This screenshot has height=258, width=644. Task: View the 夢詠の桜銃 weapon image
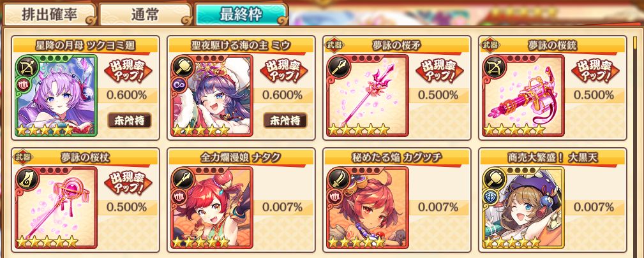point(523,95)
